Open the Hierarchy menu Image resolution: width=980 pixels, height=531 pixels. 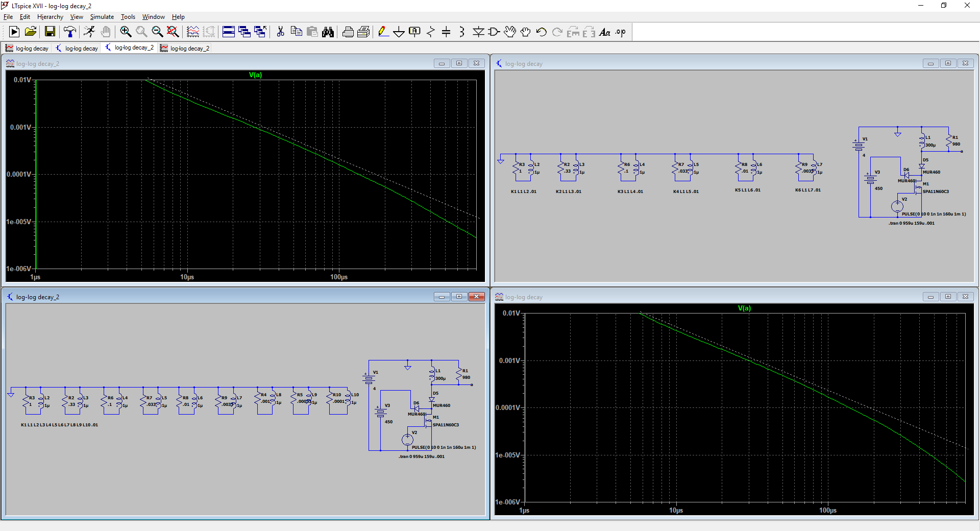point(50,17)
